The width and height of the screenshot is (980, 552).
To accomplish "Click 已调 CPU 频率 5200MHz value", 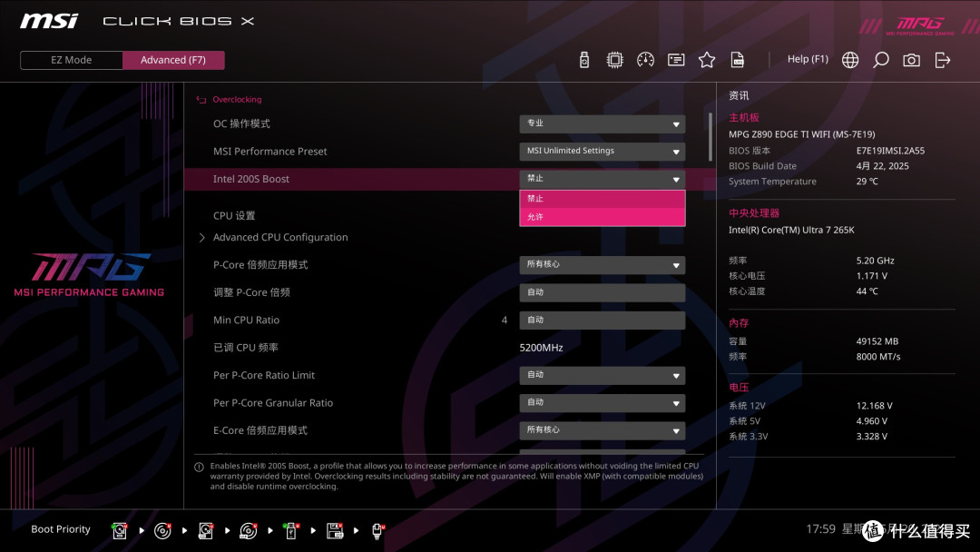I will click(x=541, y=348).
